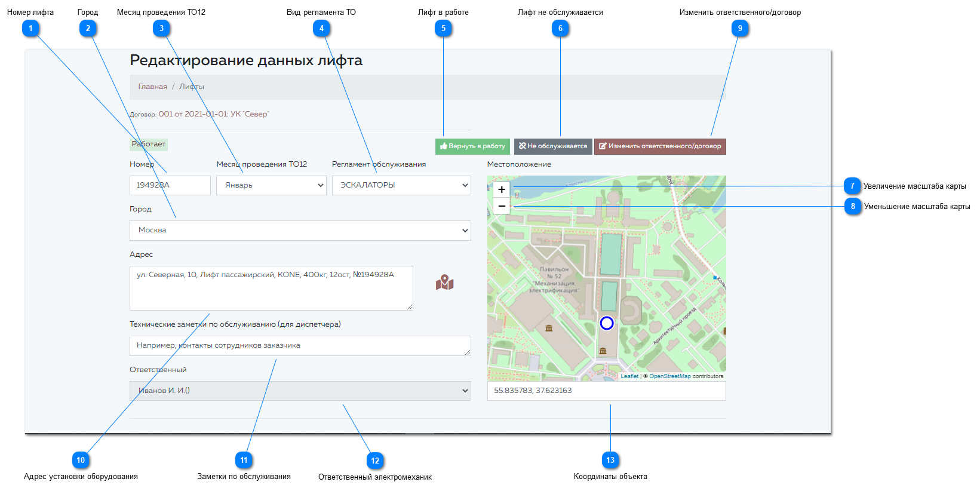
Task: Click the map marker icon next to address
Action: pos(444,283)
